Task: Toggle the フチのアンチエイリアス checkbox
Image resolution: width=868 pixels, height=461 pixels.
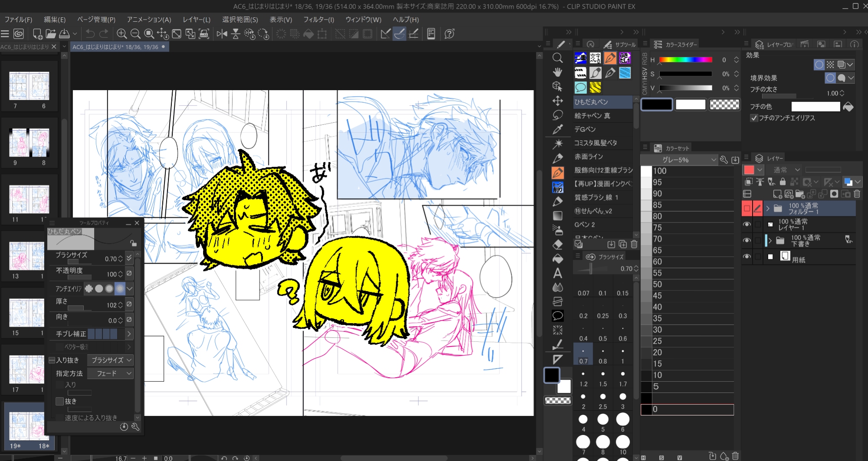Action: [x=754, y=118]
